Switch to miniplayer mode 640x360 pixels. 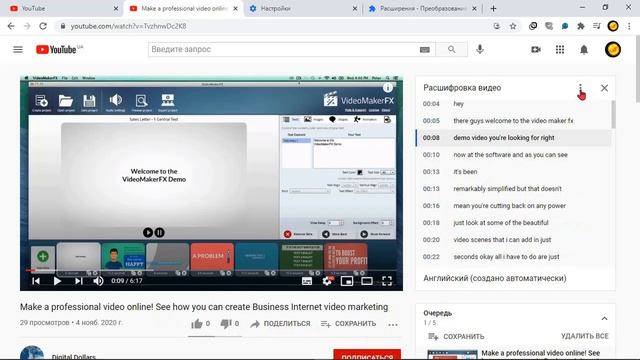coord(347,281)
